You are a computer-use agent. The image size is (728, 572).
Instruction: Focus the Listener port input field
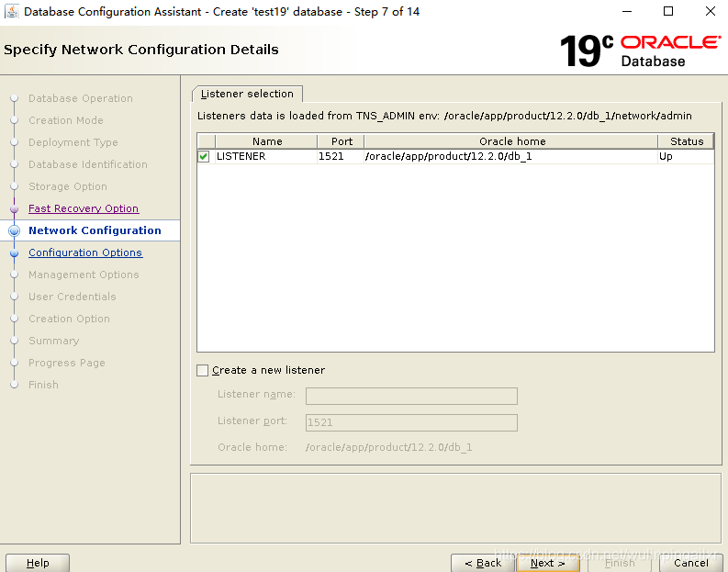tap(411, 422)
